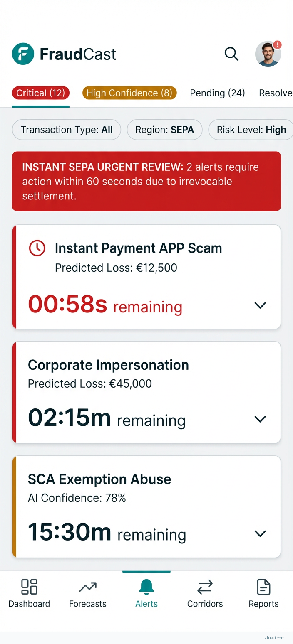Expand the Corporate Impersonation alert details

(x=260, y=419)
